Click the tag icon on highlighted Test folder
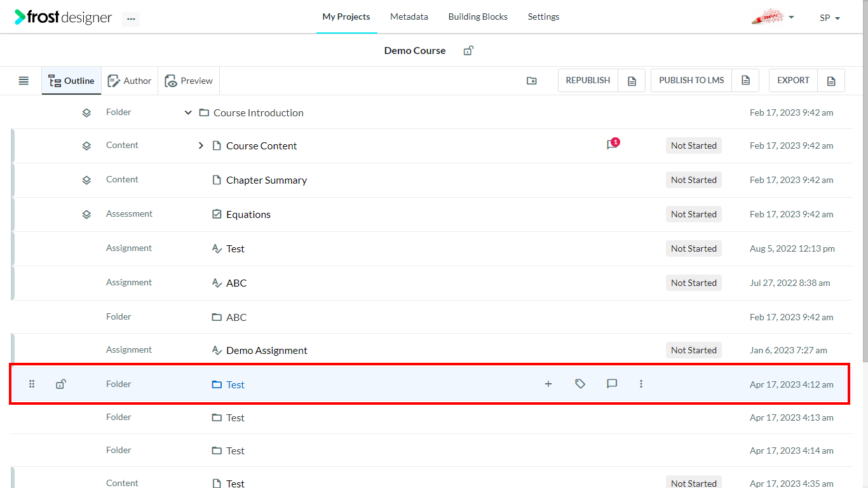The width and height of the screenshot is (868, 488). pyautogui.click(x=580, y=384)
